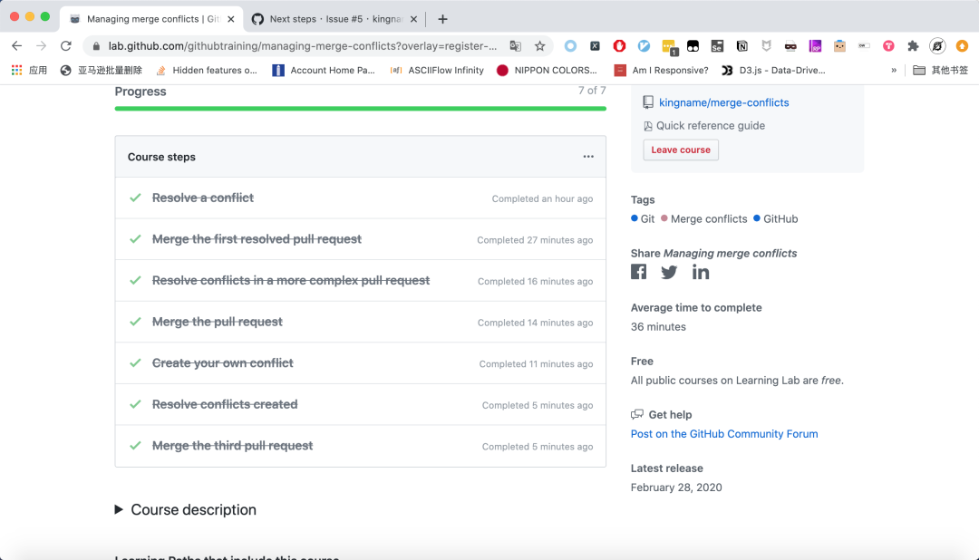
Task: Open Resolve conflicts in a more complex pull request
Action: [x=290, y=280]
